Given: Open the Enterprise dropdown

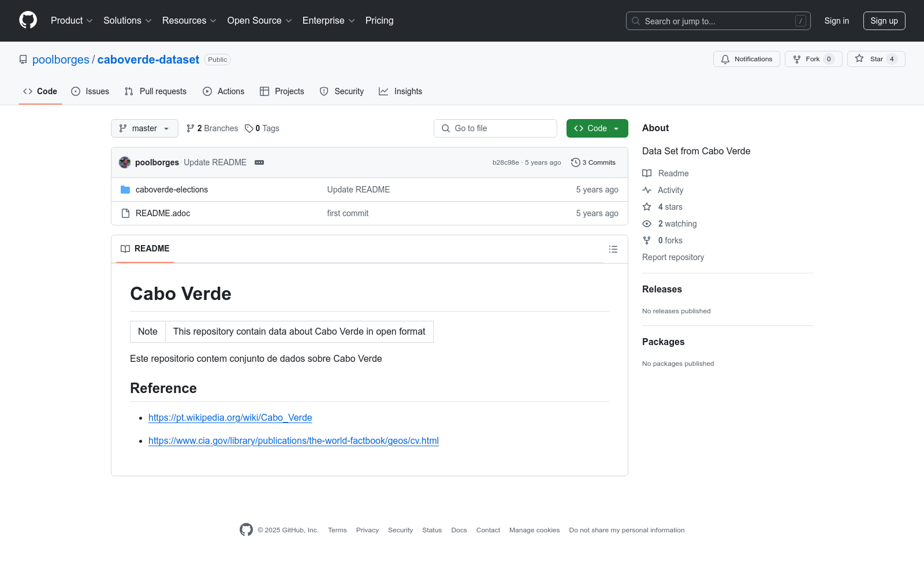Looking at the screenshot, I should click(329, 21).
